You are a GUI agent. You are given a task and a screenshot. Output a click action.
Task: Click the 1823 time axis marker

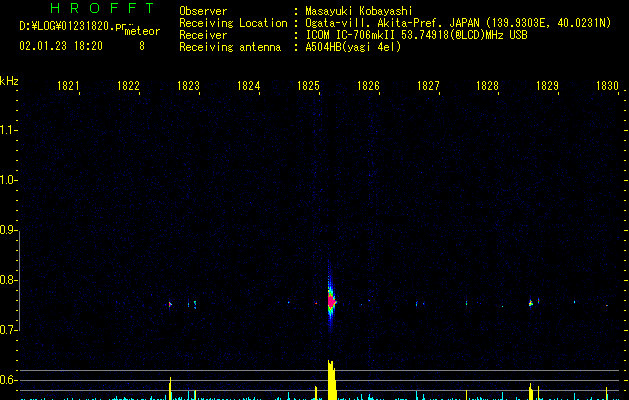tap(188, 86)
